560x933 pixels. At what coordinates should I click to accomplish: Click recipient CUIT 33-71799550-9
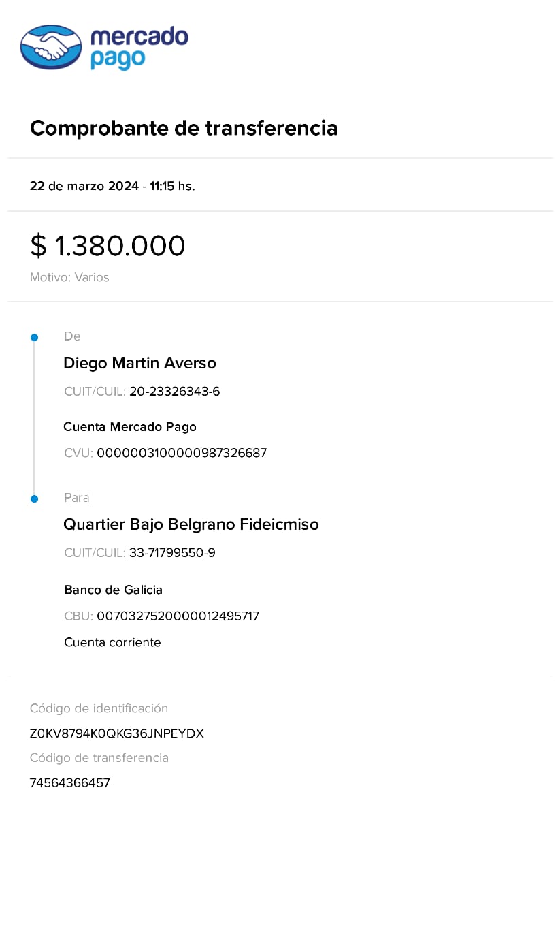point(172,553)
